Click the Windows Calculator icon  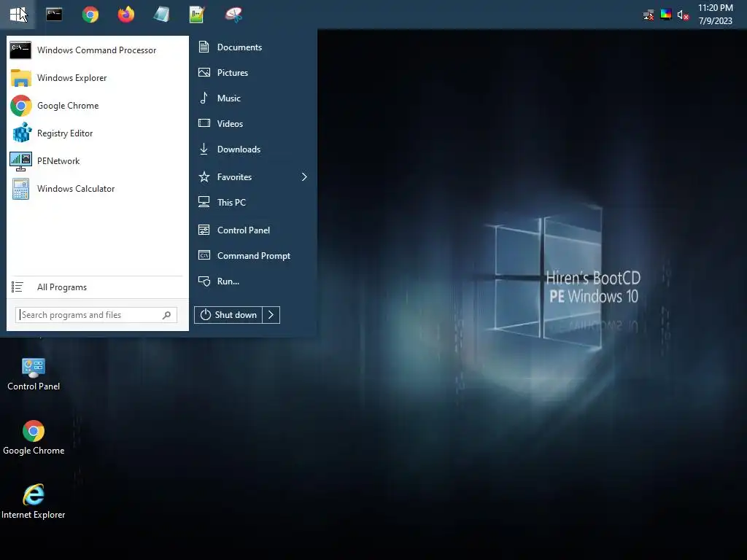20,189
